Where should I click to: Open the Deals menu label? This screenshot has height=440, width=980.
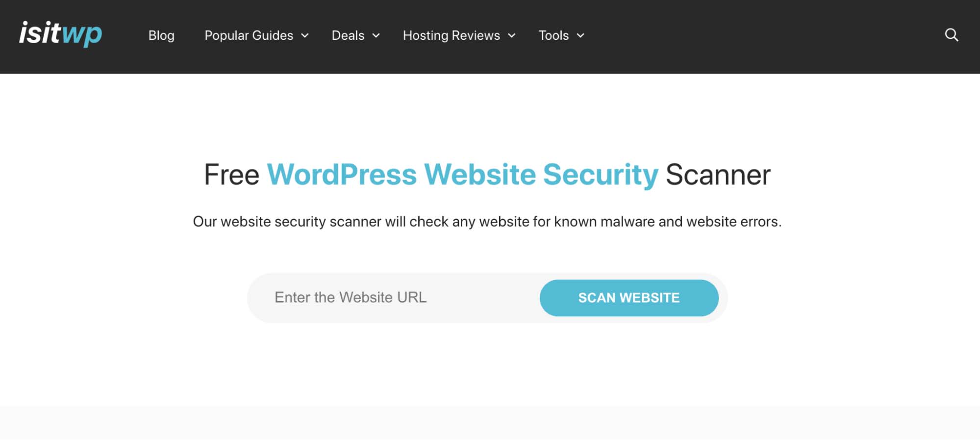[x=348, y=36]
